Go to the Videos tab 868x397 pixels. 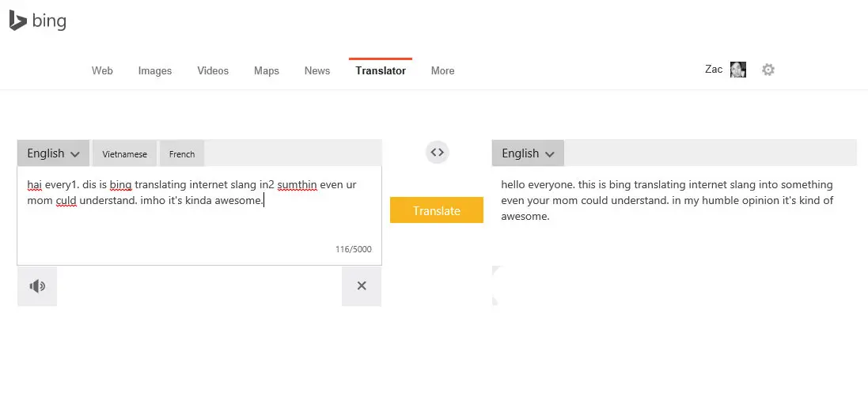point(213,70)
